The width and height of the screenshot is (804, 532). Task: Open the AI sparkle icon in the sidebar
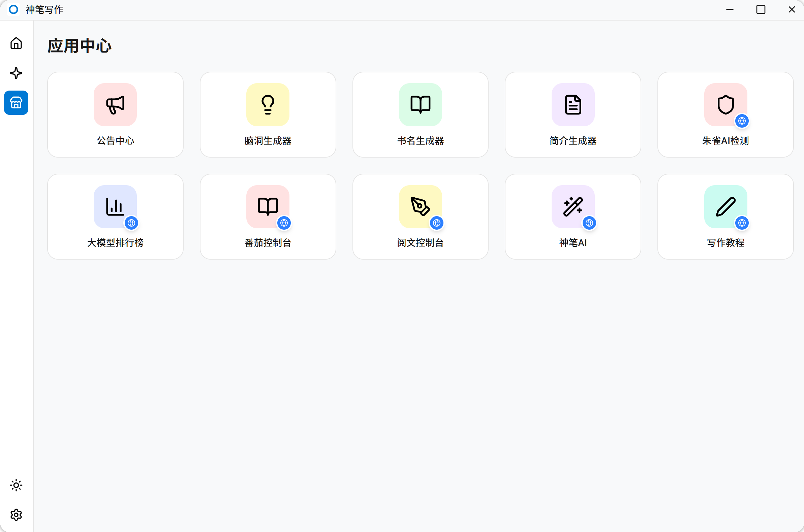pos(16,73)
